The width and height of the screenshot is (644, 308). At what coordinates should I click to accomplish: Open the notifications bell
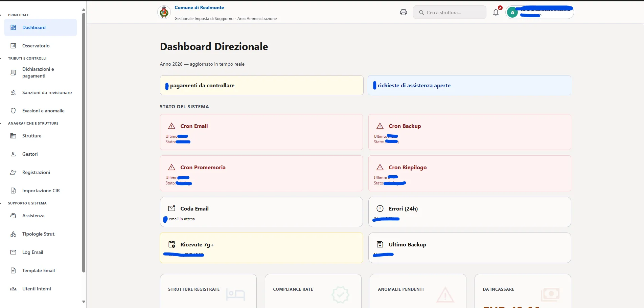click(496, 13)
